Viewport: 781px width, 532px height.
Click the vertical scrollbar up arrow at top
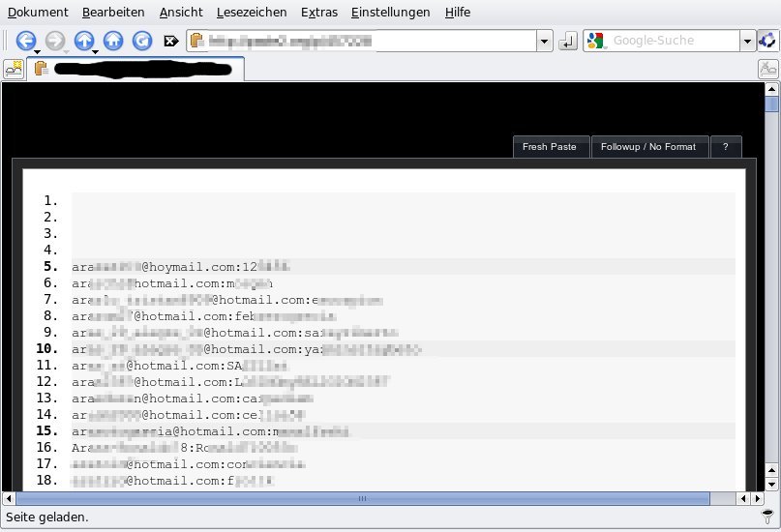(x=771, y=90)
